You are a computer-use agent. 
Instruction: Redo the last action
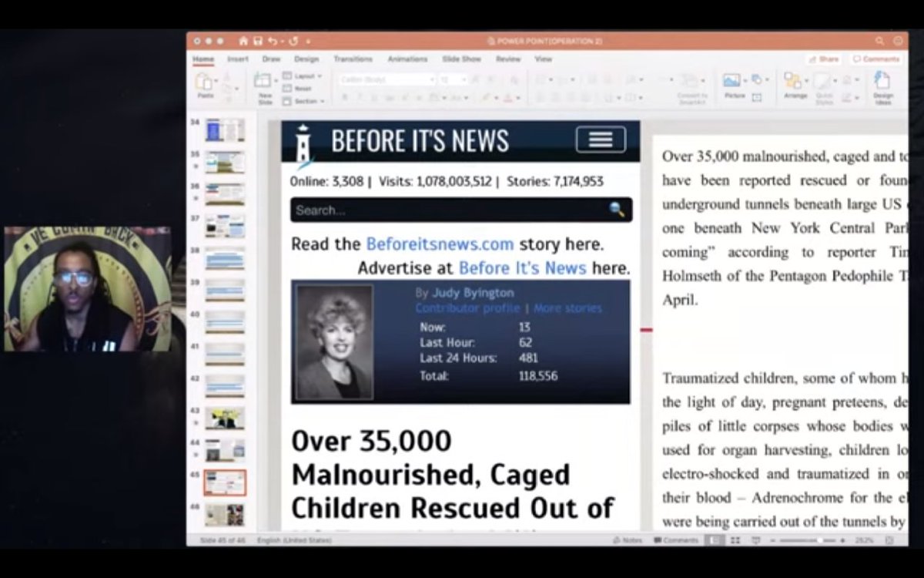tap(293, 41)
